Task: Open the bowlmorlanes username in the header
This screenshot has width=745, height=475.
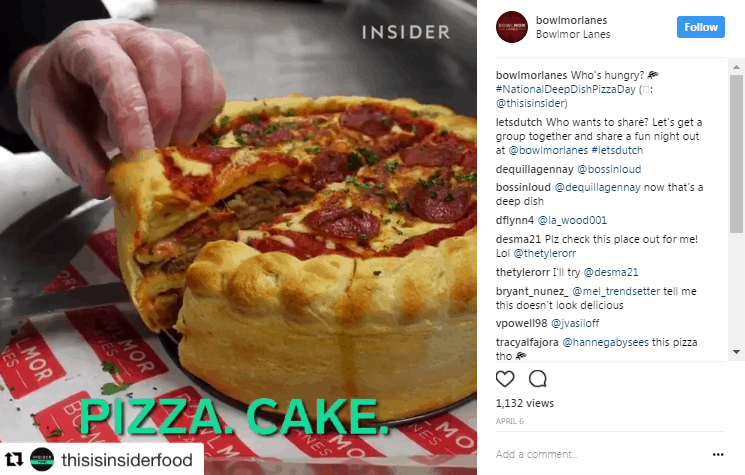Action: 571,20
